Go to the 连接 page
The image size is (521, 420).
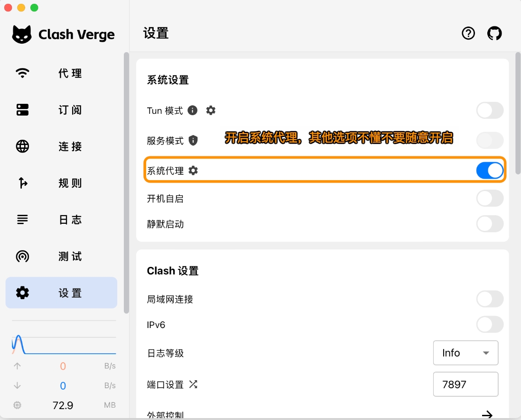coord(22,146)
